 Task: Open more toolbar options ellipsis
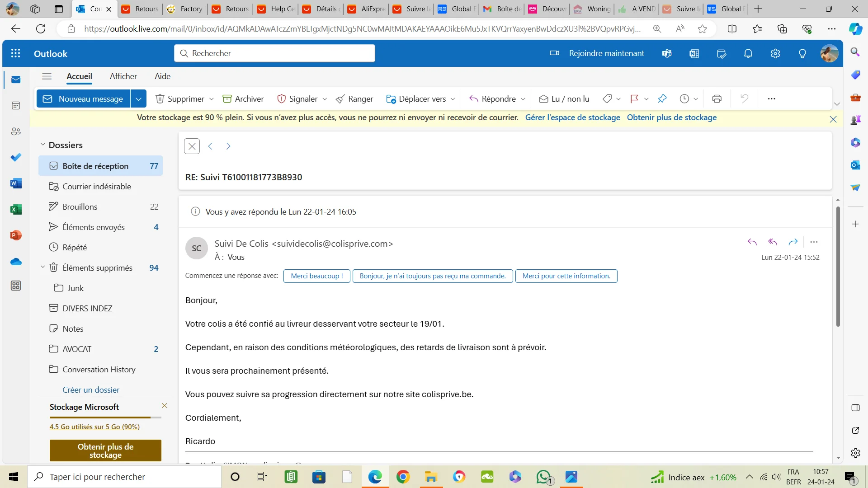point(772,99)
